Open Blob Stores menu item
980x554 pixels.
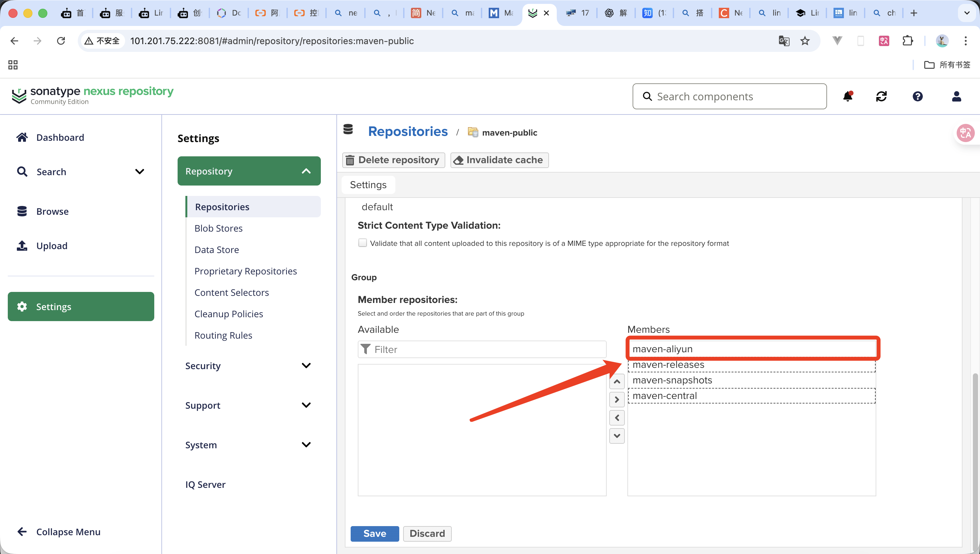coord(218,228)
